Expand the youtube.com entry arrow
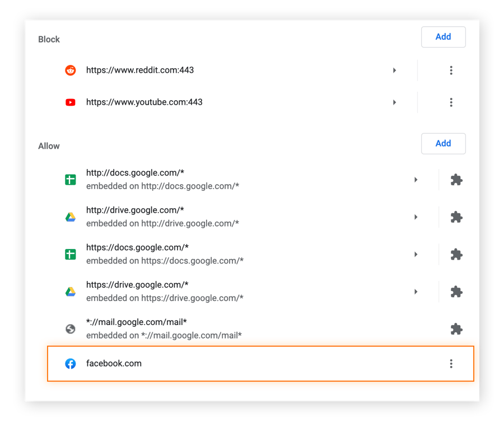 pyautogui.click(x=394, y=102)
